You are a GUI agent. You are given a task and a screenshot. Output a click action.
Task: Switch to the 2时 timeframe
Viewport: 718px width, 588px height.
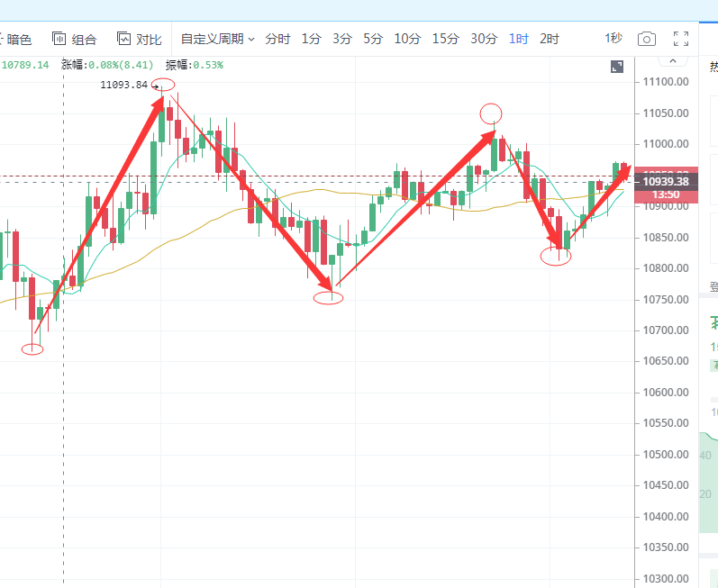click(550, 39)
